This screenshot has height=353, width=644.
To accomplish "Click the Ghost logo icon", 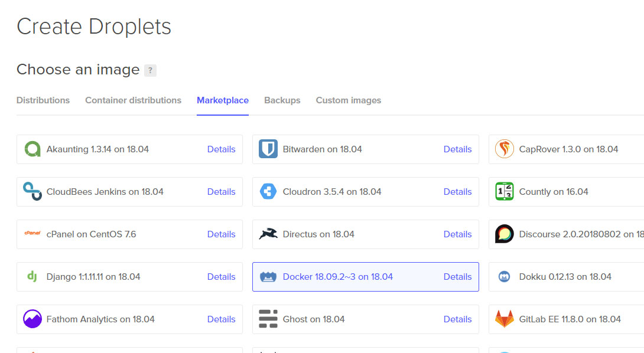I will [268, 319].
